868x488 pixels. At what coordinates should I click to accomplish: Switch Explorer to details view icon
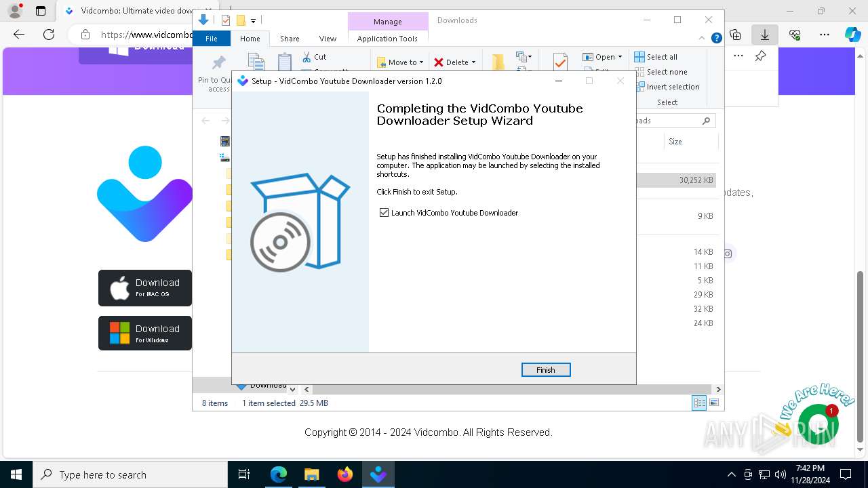tap(699, 403)
